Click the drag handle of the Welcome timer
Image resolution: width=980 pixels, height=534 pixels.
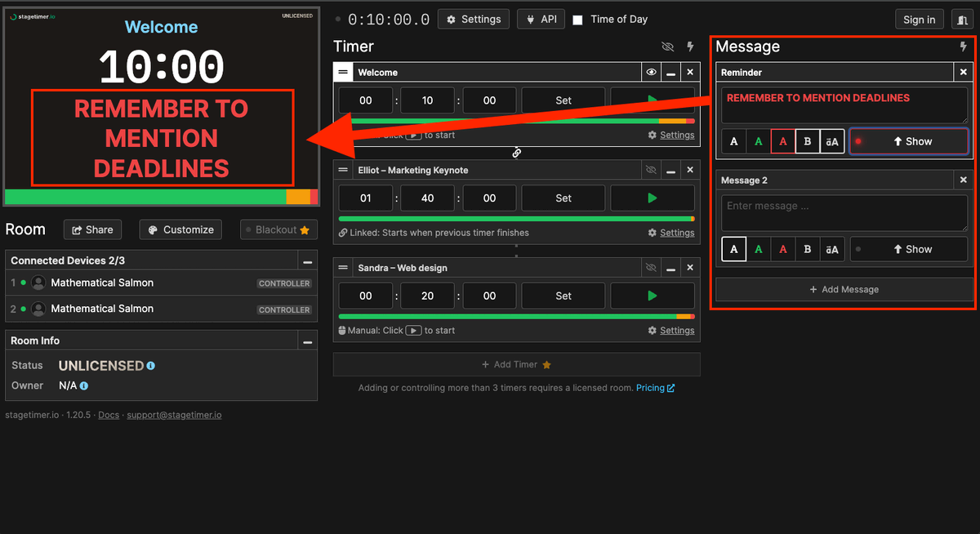tap(343, 72)
